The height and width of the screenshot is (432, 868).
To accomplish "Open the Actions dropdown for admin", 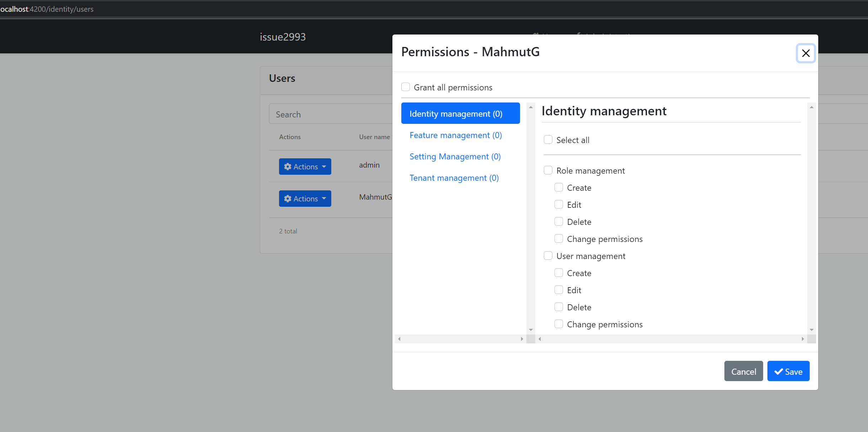I will point(305,167).
